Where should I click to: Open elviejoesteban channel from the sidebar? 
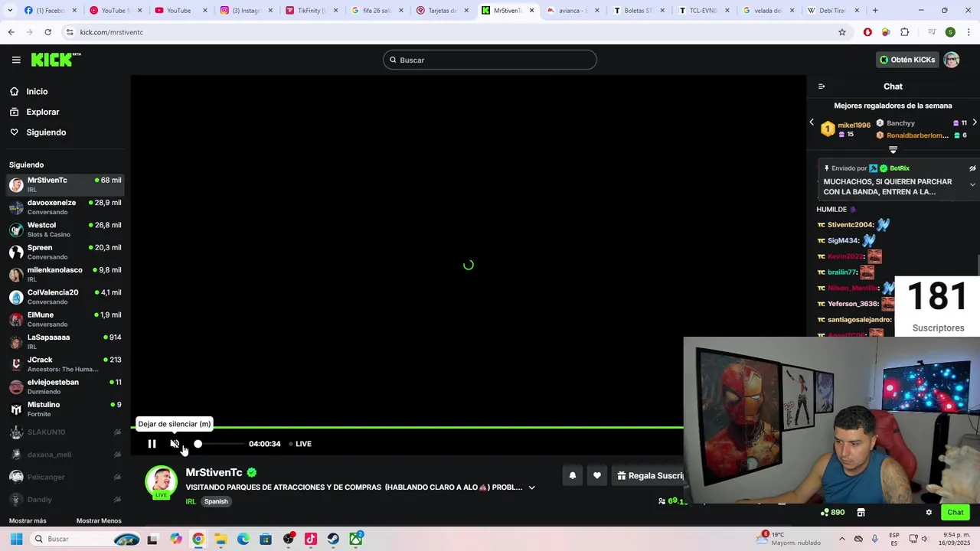point(65,386)
